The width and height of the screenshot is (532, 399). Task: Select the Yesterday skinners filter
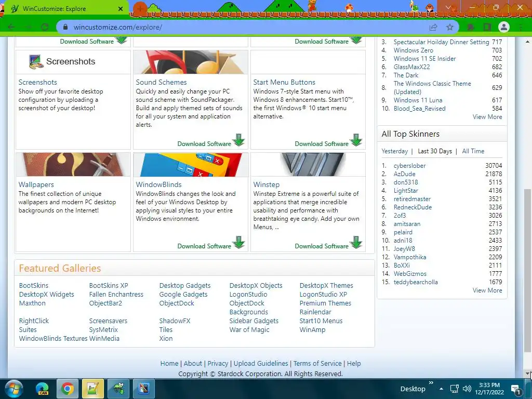coord(395,151)
